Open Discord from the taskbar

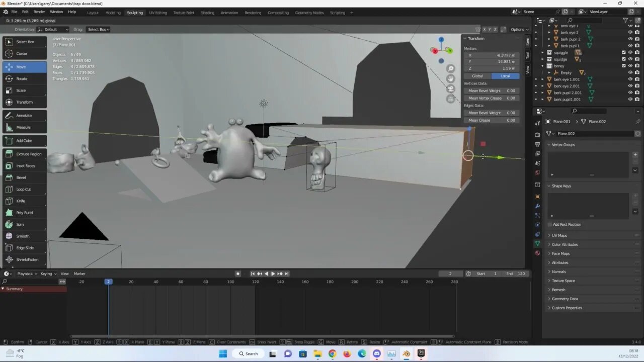(x=377, y=353)
